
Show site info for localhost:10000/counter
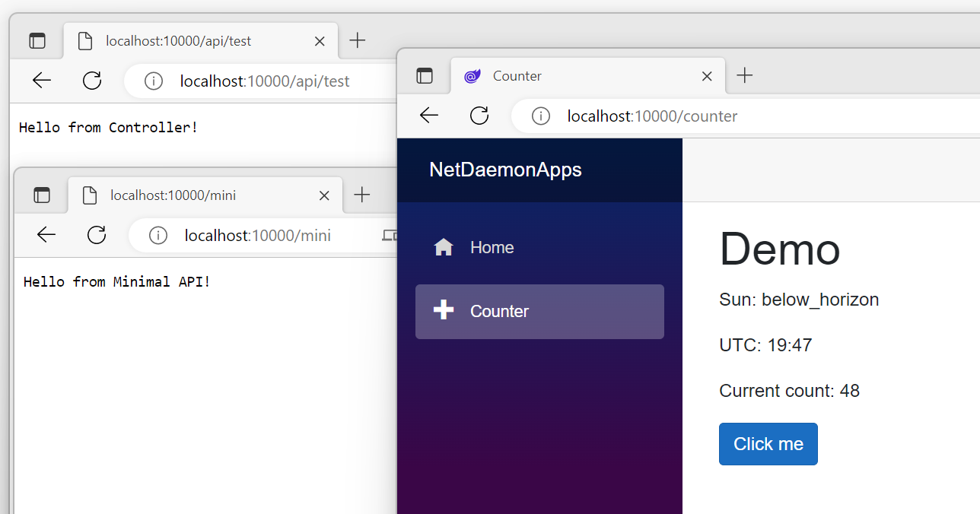click(x=541, y=116)
